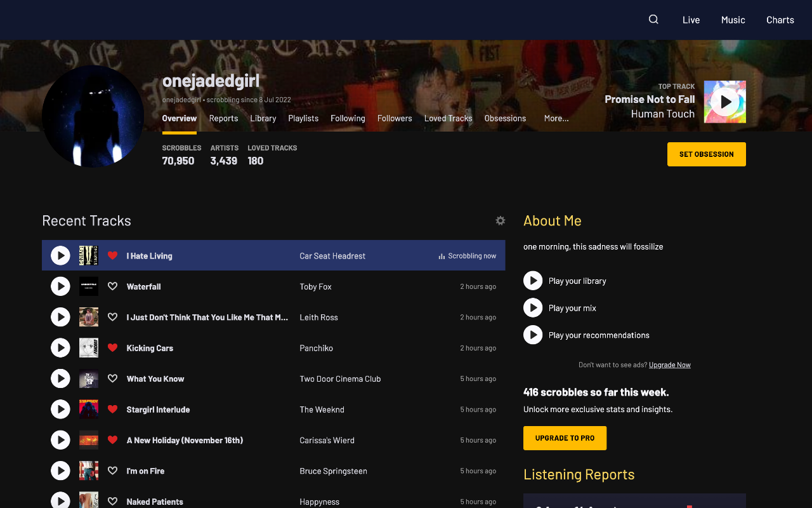The height and width of the screenshot is (508, 812).
Task: Switch to the Loved Tracks tab
Action: pyautogui.click(x=449, y=118)
